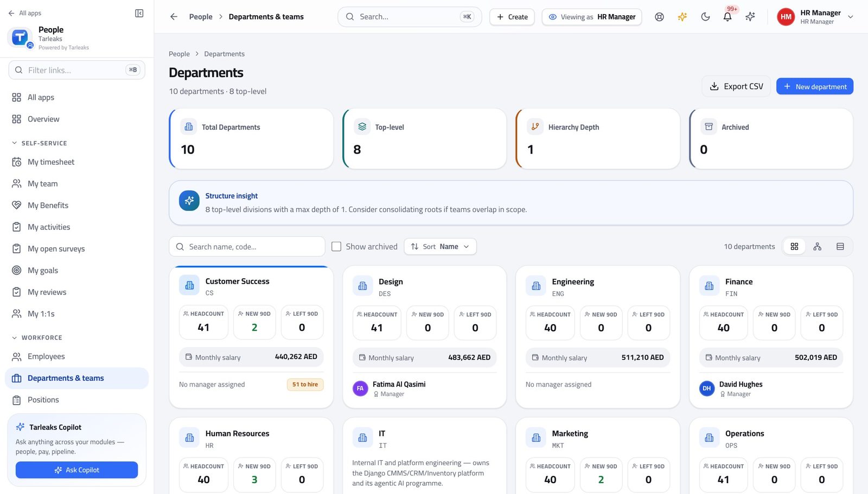Create a New department
This screenshot has height=494, width=868.
coord(815,87)
